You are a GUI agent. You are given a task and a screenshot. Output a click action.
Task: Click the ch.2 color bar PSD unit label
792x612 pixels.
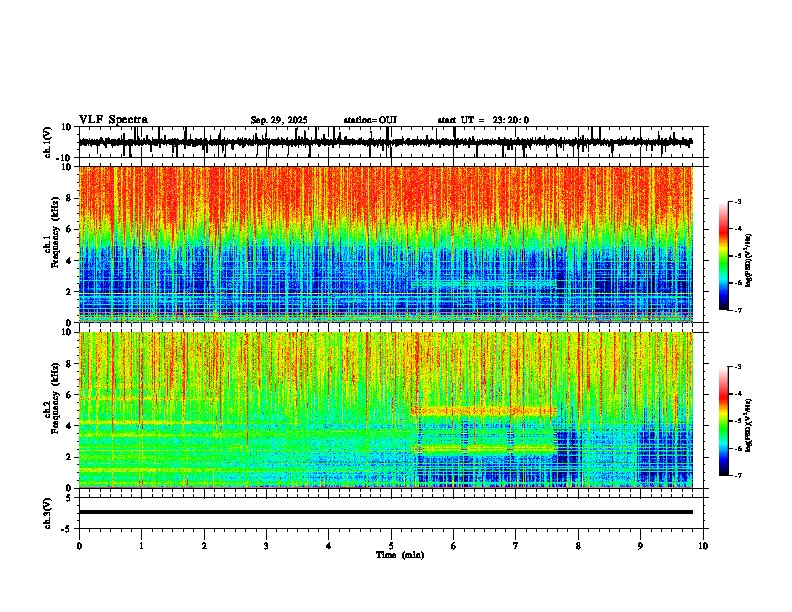(x=748, y=426)
